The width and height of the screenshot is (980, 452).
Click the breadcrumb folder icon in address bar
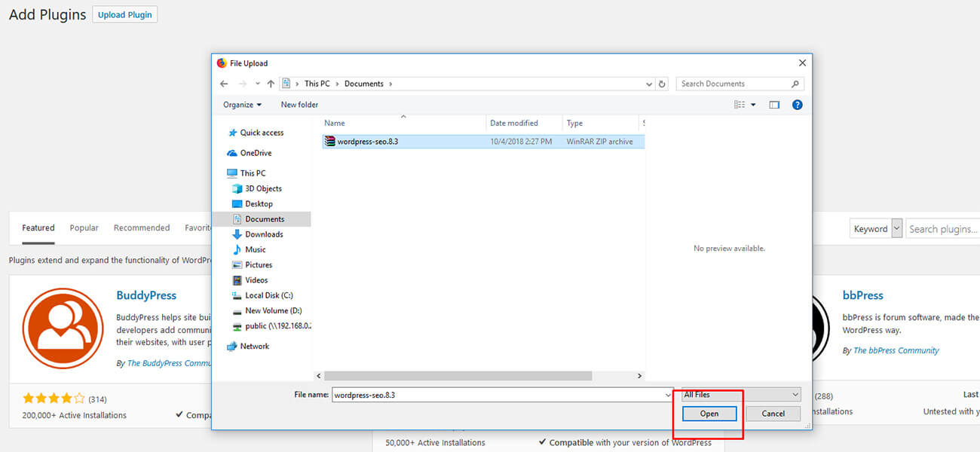click(x=286, y=84)
